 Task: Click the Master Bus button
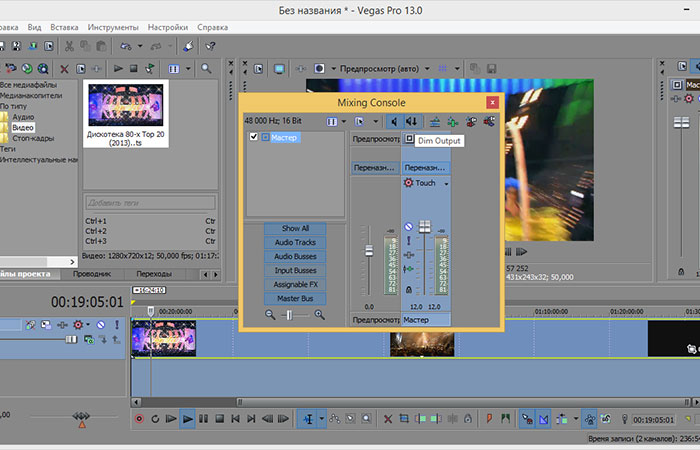click(x=295, y=299)
